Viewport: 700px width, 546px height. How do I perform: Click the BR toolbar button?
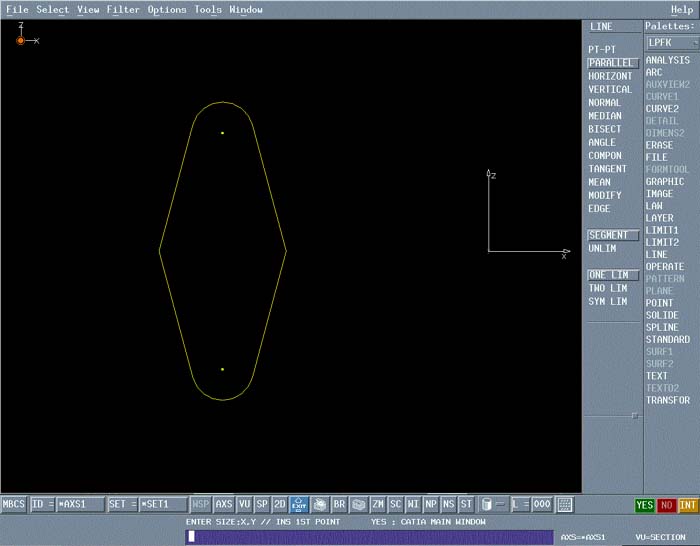339,505
